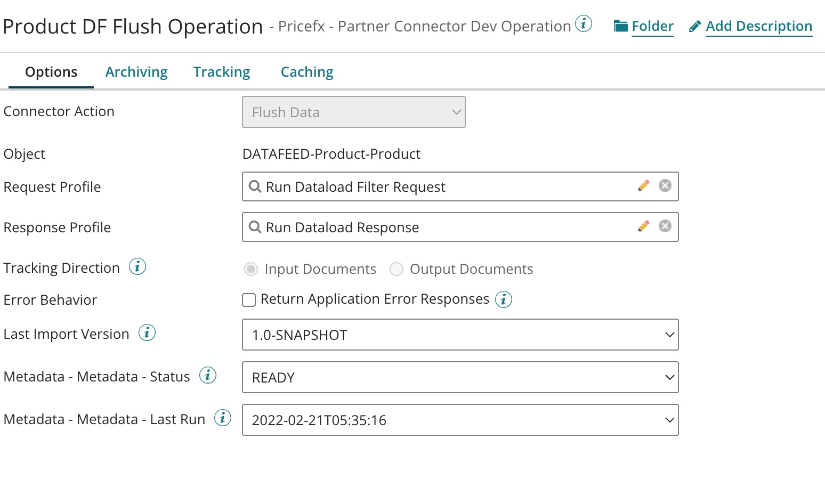Click the Add Description link
The width and height of the screenshot is (825, 504).
758,26
